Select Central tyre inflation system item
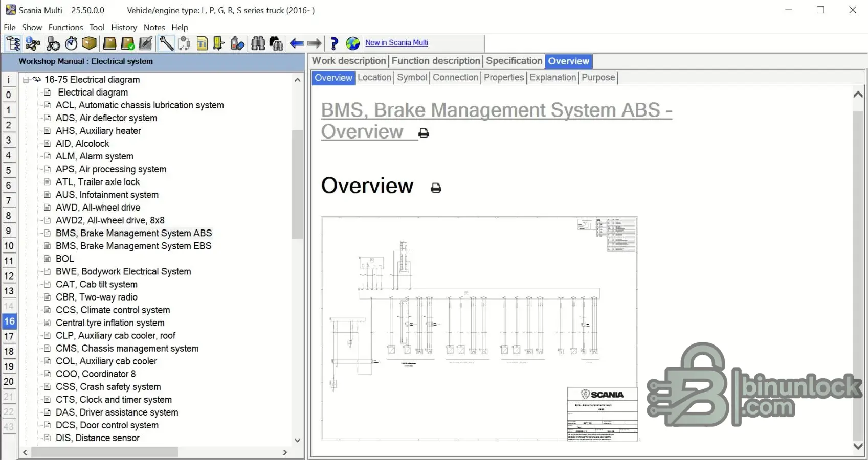This screenshot has width=868, height=460. (x=110, y=323)
